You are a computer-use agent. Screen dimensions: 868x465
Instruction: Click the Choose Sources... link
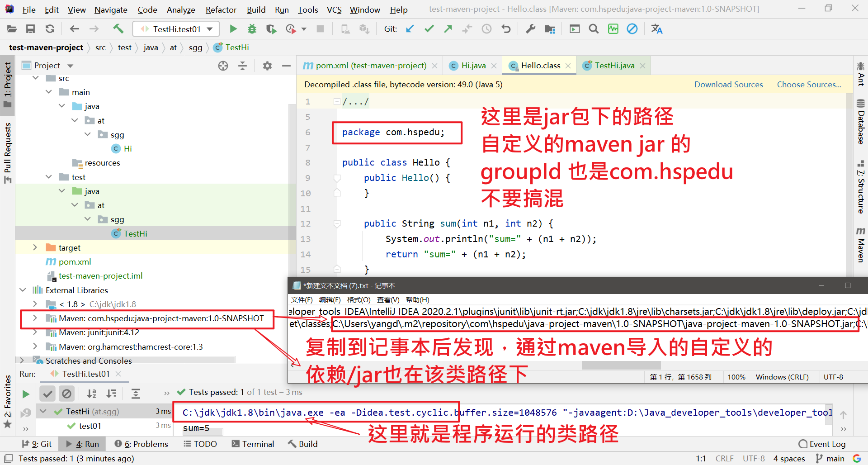pos(809,85)
